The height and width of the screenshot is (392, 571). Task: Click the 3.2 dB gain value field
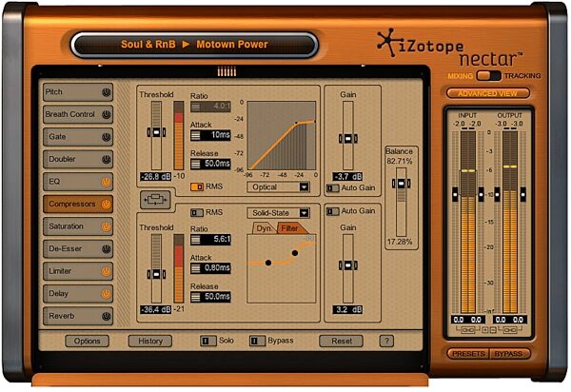(x=347, y=310)
